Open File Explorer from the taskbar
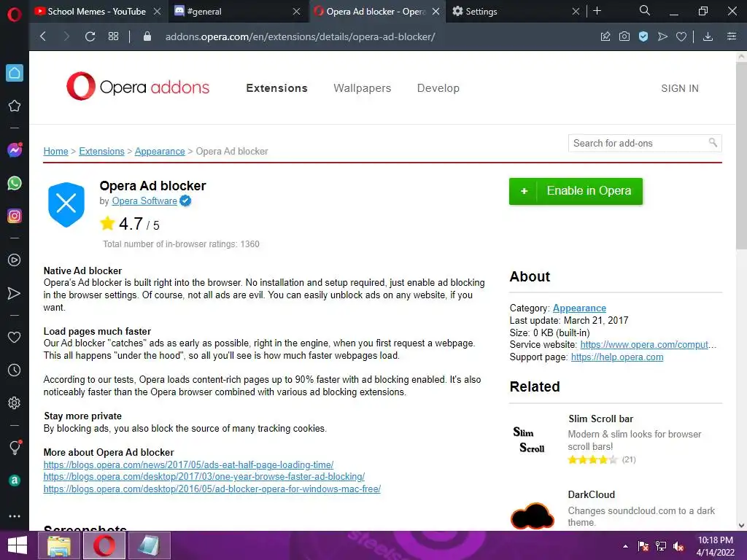747x560 pixels. coord(60,545)
